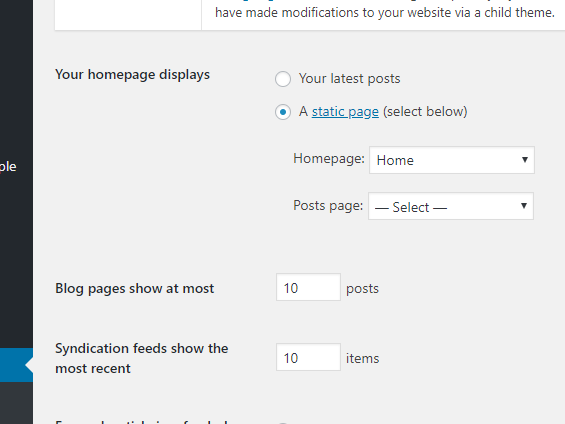The width and height of the screenshot is (565, 424).
Task: Click the arrow on the Posts page dropdown
Action: (x=524, y=206)
